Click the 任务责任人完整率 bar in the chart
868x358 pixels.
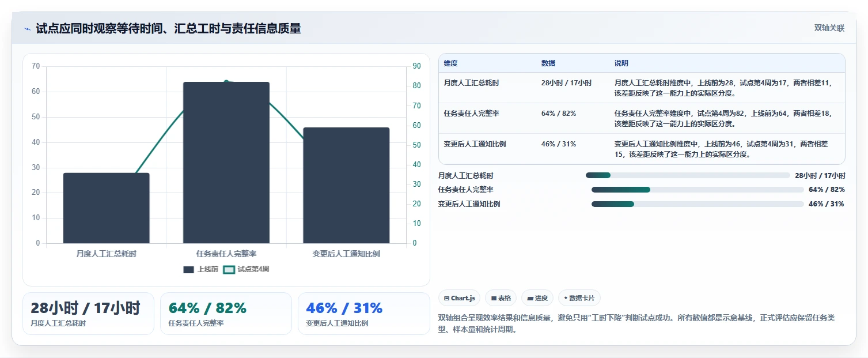pyautogui.click(x=226, y=163)
